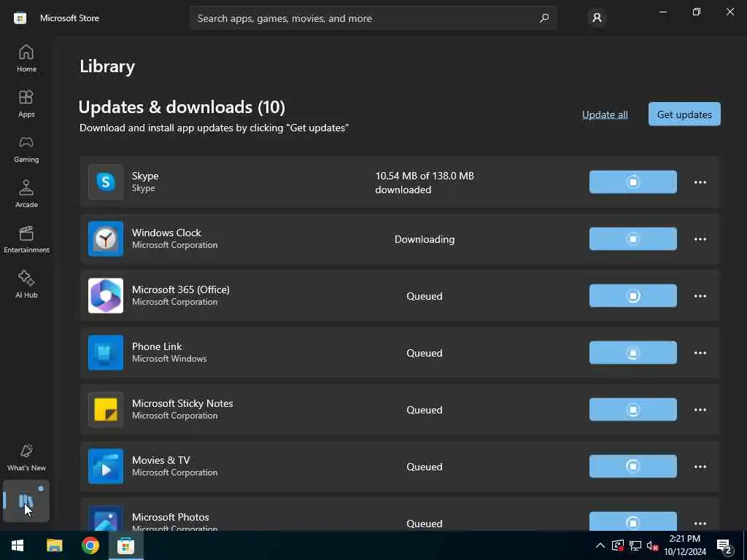Click the Microsoft Sticky Notes app icon
This screenshot has width=747, height=560.
pyautogui.click(x=106, y=410)
